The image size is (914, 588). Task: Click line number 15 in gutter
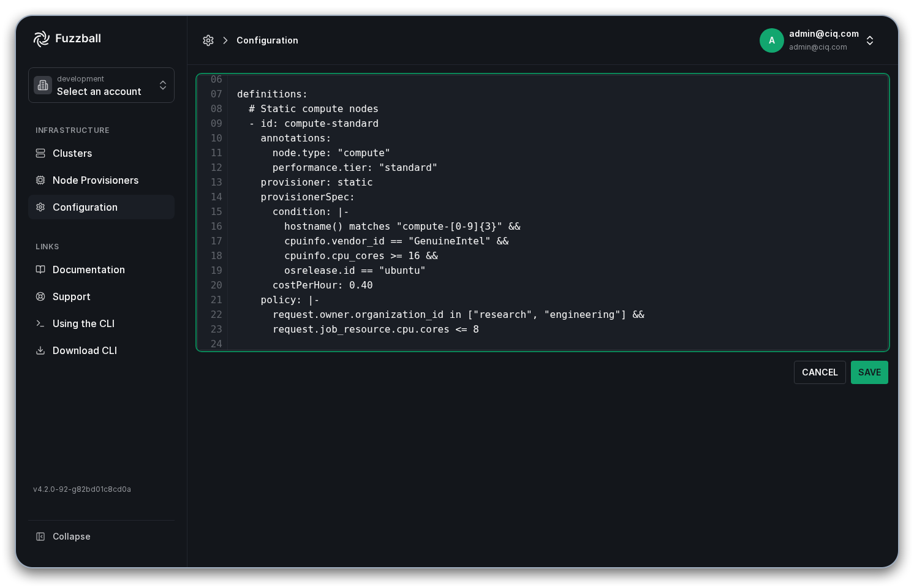click(216, 211)
